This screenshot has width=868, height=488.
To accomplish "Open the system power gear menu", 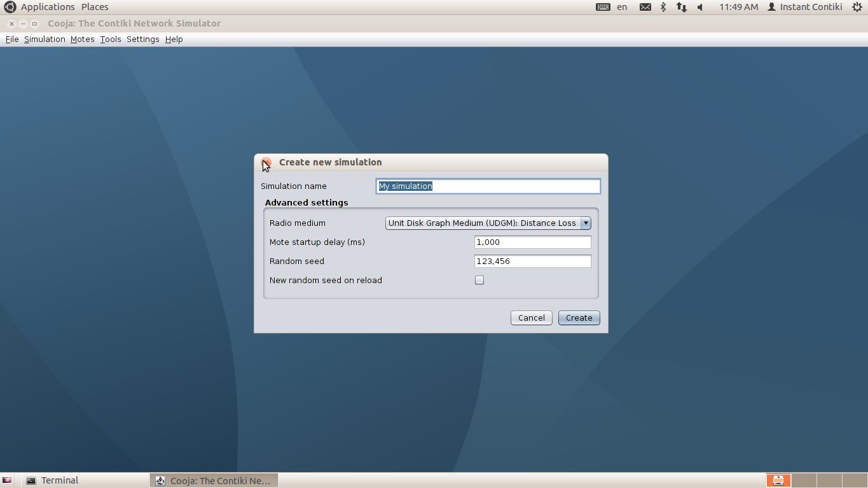I will (857, 7).
